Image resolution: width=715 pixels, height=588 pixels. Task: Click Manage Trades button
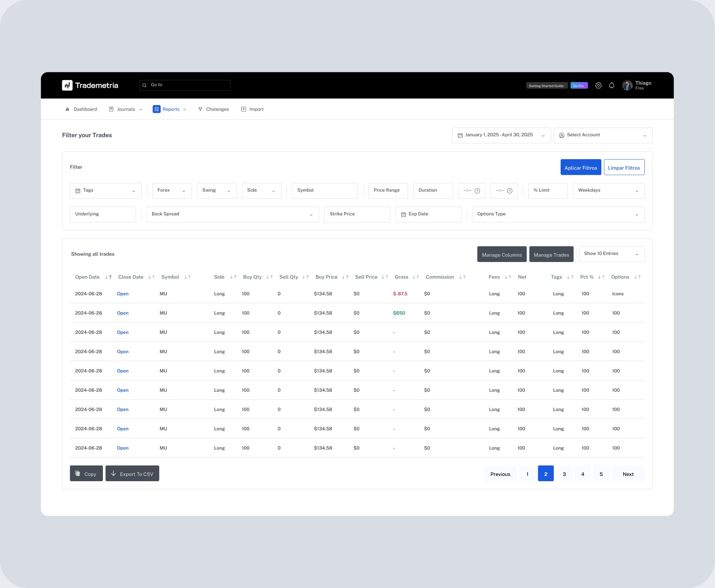coord(551,254)
